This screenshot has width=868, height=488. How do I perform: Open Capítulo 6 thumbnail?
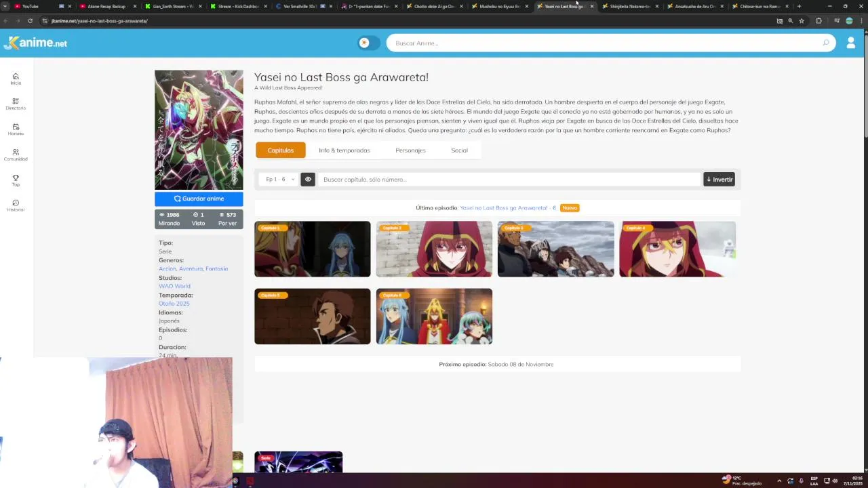point(434,317)
